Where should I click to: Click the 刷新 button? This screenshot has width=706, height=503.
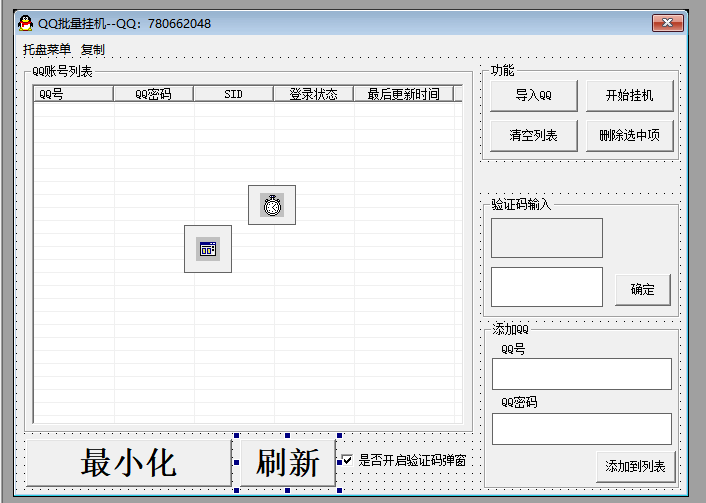click(288, 462)
